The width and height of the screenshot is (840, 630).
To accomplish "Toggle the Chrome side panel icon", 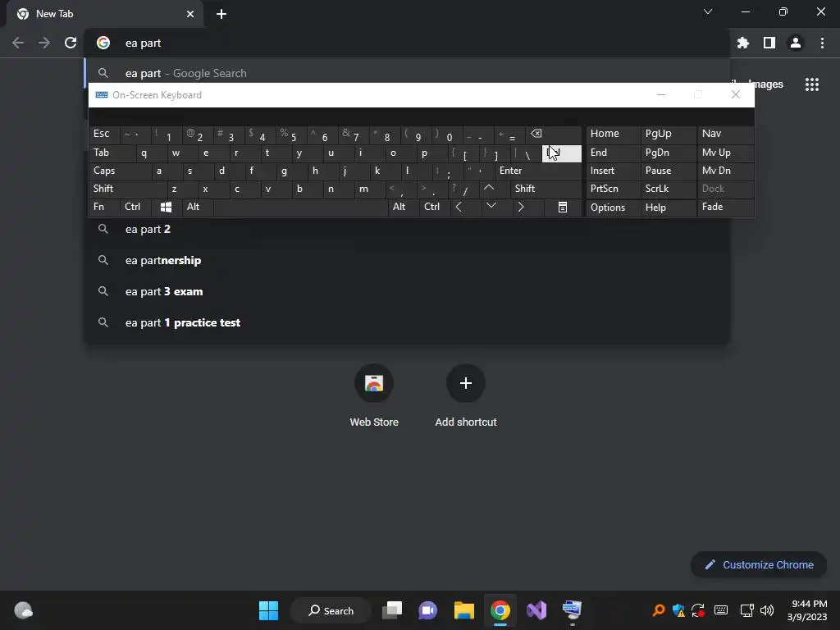I will click(769, 43).
